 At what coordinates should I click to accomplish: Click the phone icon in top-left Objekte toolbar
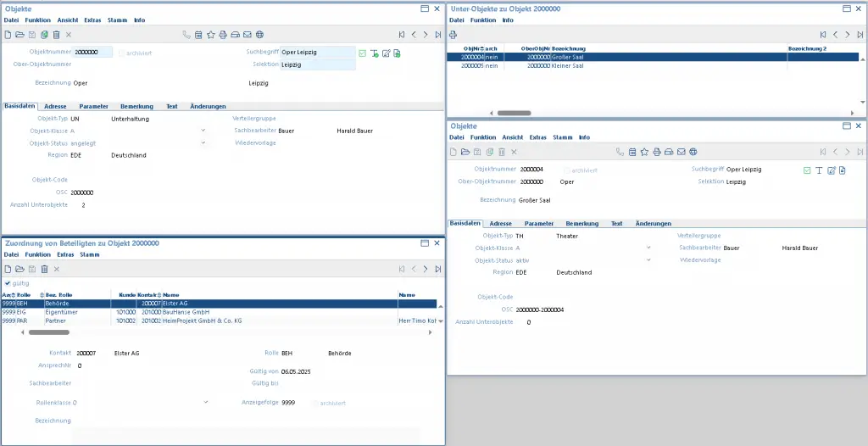(186, 35)
